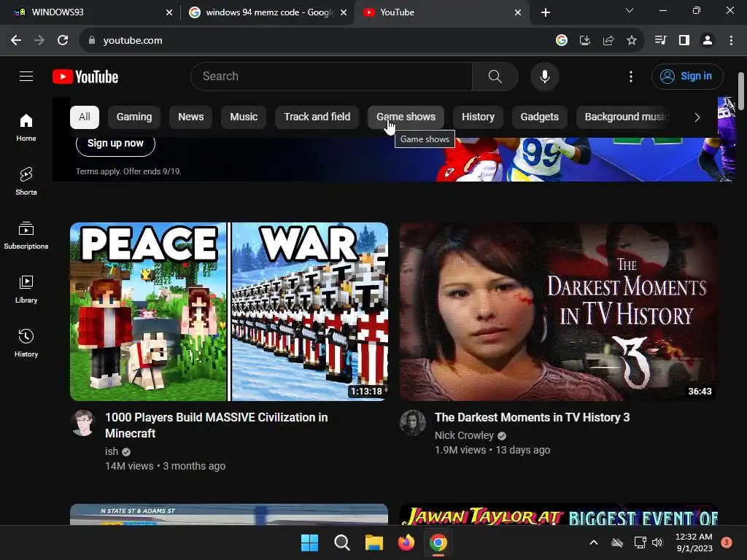Open Windows Start menu
747x560 pixels.
click(309, 542)
